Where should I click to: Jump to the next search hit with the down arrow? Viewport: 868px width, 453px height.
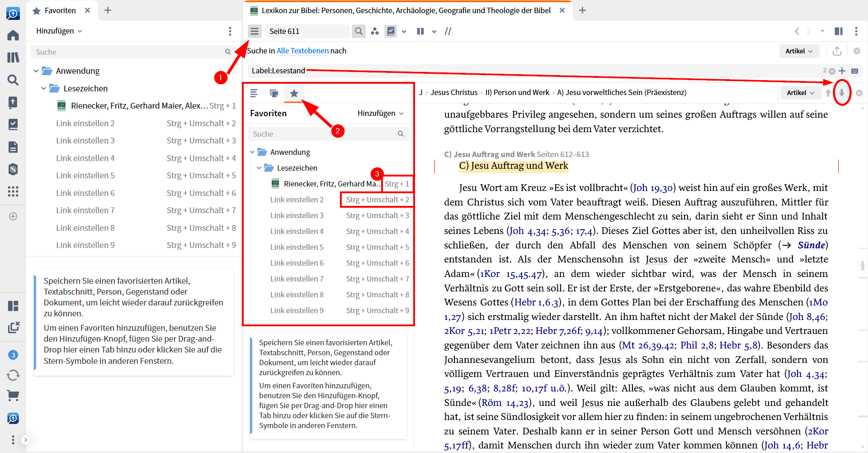(842, 93)
